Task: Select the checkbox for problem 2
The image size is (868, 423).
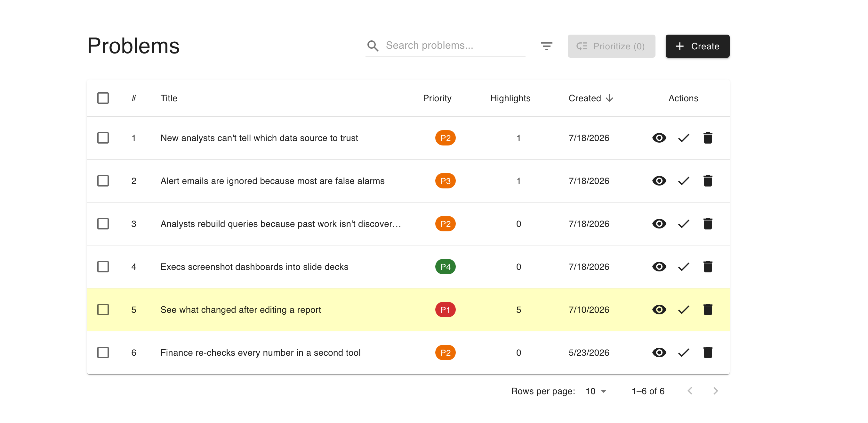Action: 103,181
